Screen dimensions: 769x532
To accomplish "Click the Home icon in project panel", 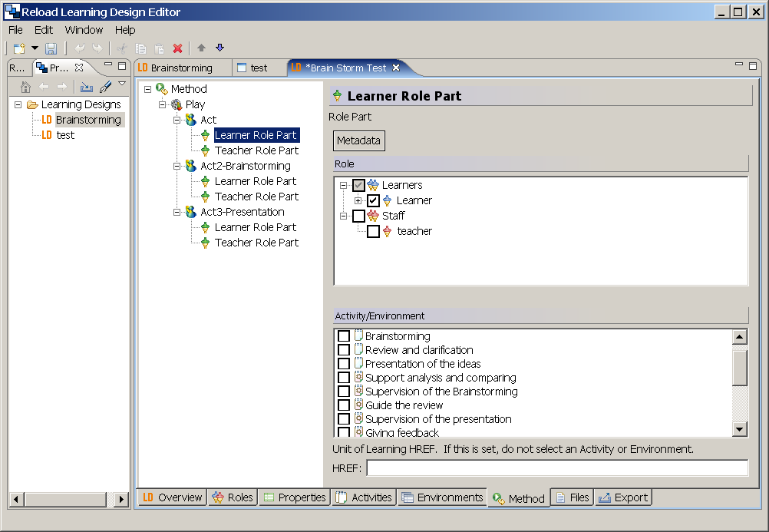I will pos(25,87).
